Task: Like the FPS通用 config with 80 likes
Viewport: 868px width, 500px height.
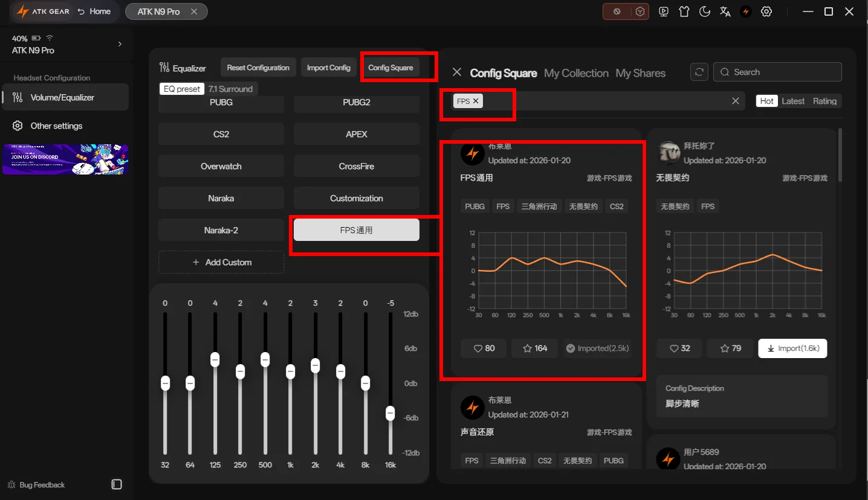Action: [x=484, y=348]
